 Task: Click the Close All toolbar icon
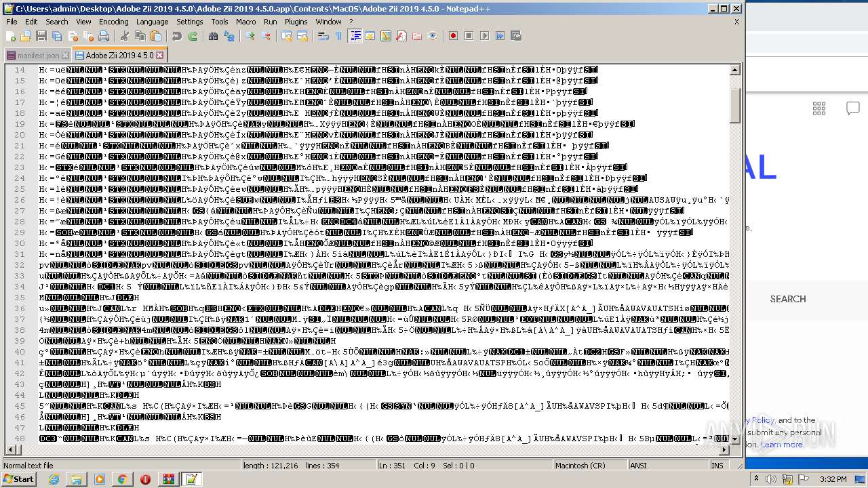(x=89, y=36)
